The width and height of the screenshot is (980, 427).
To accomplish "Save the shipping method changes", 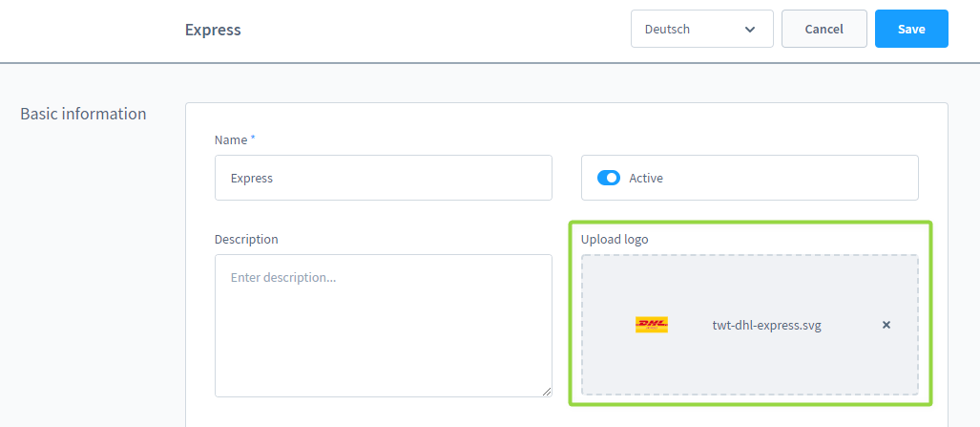I will click(911, 29).
